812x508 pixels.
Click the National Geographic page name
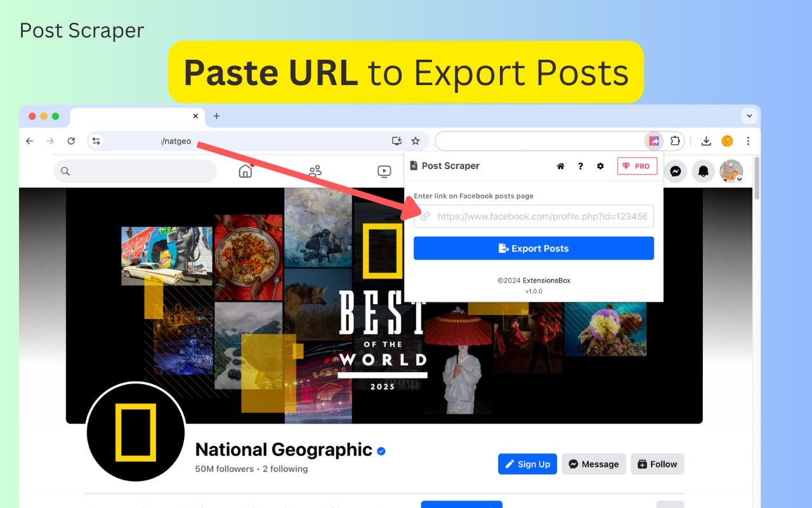(284, 450)
